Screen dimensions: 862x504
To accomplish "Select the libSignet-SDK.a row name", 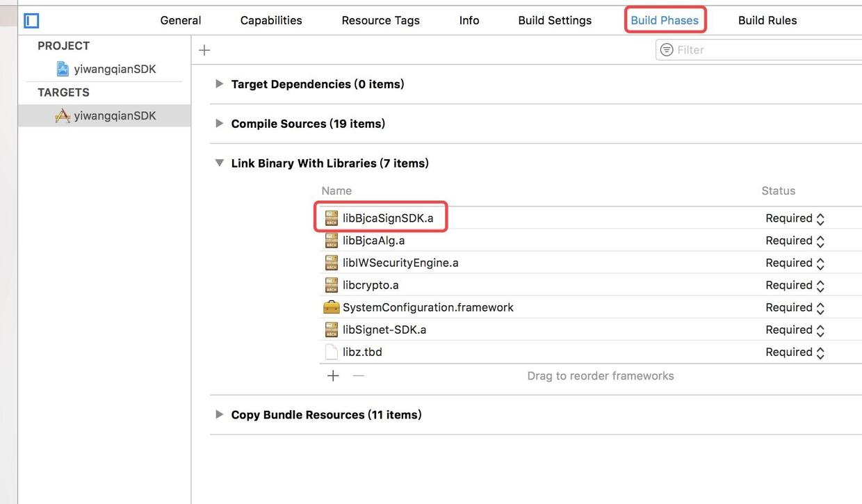I will tap(384, 330).
